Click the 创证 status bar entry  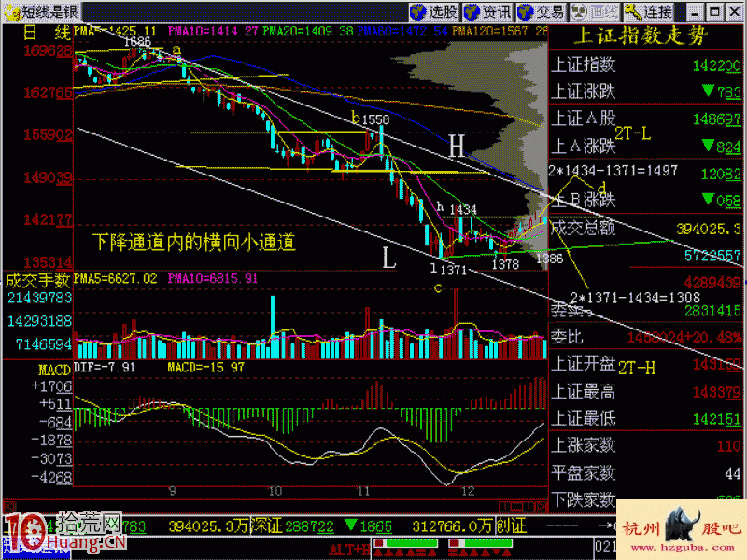[x=511, y=526]
